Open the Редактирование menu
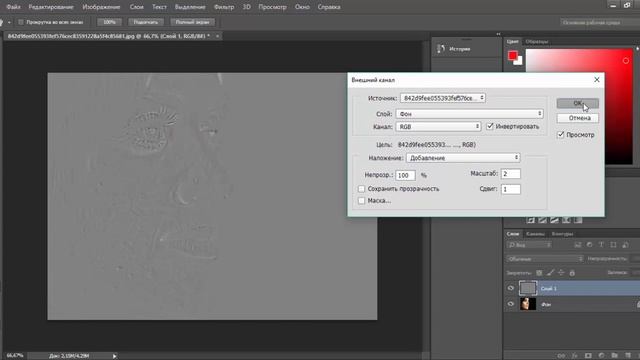The width and height of the screenshot is (640, 360). click(51, 7)
